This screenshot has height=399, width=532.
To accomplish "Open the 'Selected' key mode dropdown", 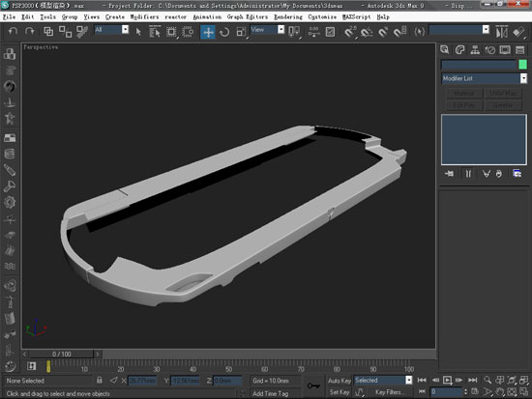I will coord(409,380).
